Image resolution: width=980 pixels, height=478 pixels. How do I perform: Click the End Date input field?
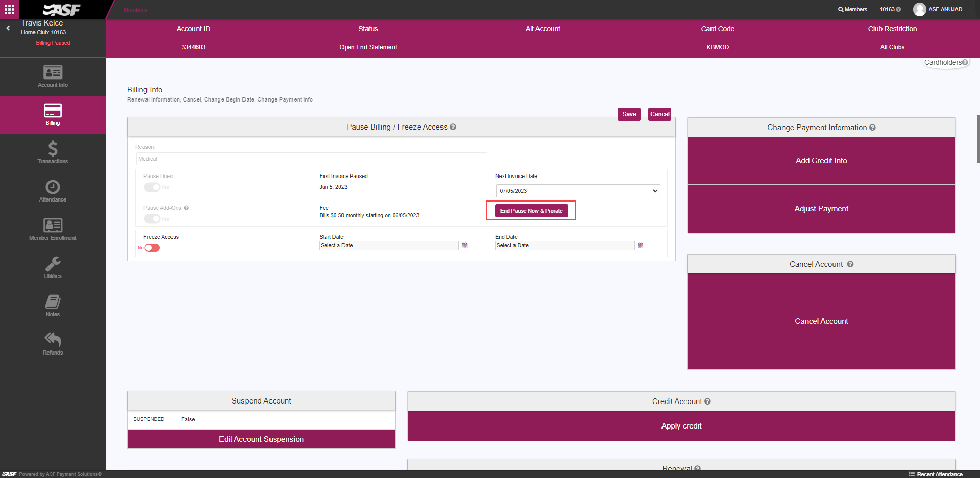(565, 246)
